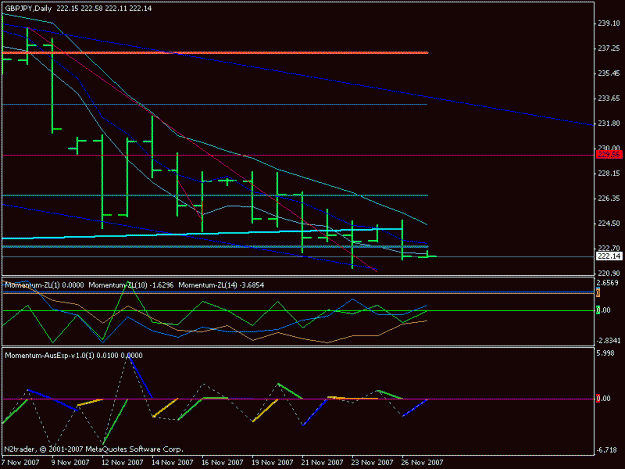Select the 224.50 price axis label
Screen dimensions: 625x469
[x=609, y=223]
